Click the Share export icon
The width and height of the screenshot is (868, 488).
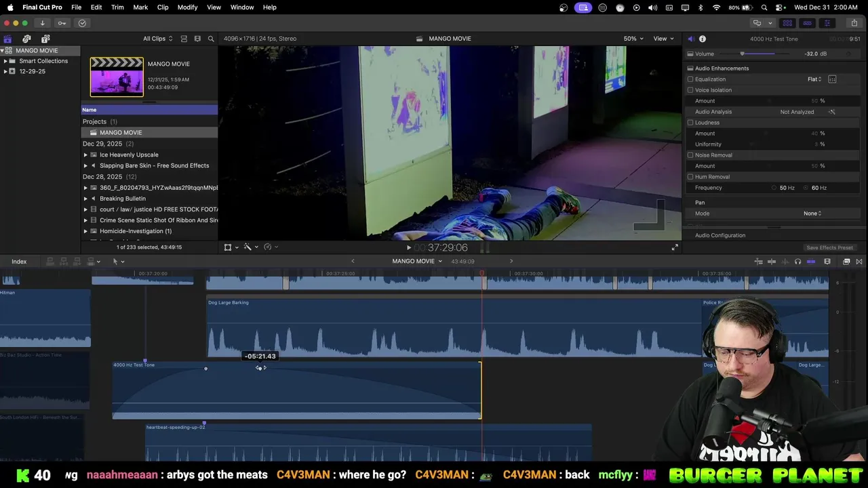pyautogui.click(x=854, y=23)
